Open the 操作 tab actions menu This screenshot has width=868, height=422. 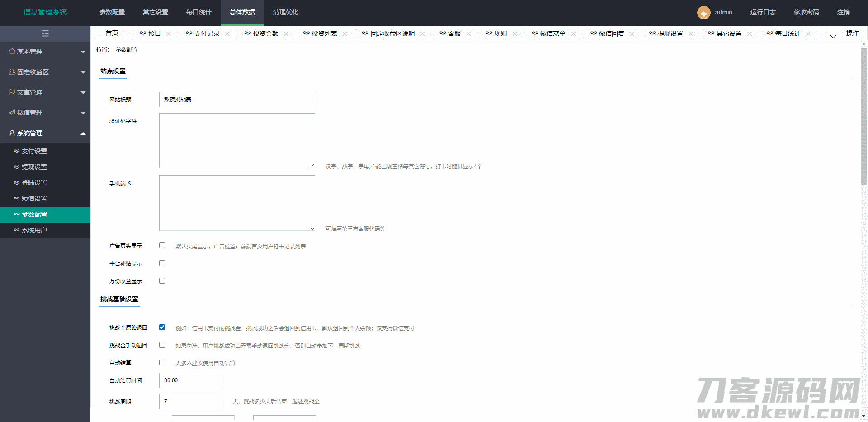853,33
